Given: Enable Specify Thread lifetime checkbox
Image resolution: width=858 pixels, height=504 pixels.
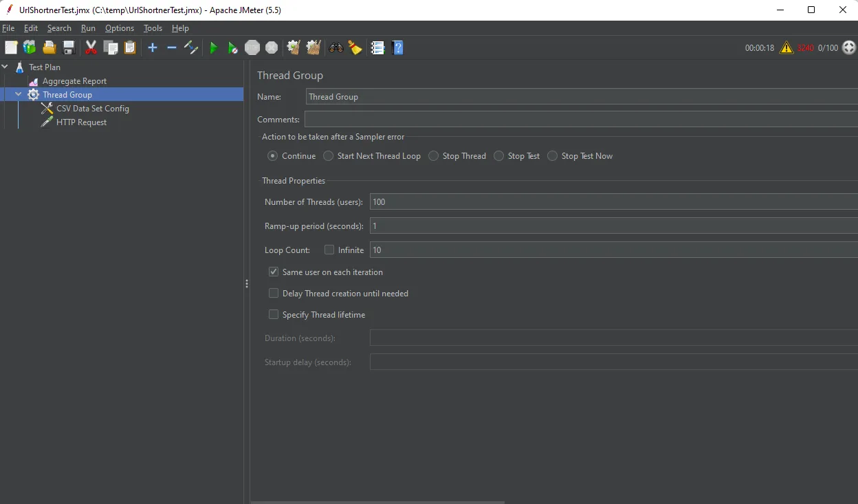Looking at the screenshot, I should (x=274, y=314).
